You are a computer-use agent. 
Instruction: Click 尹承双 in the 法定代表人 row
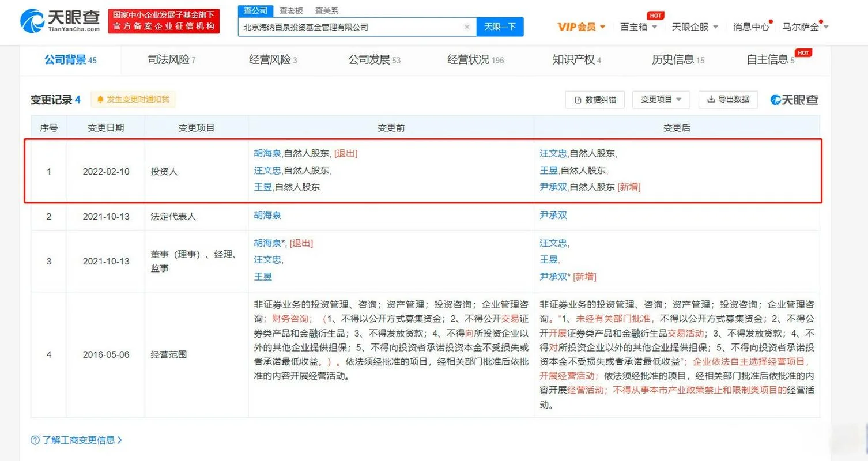(x=553, y=215)
